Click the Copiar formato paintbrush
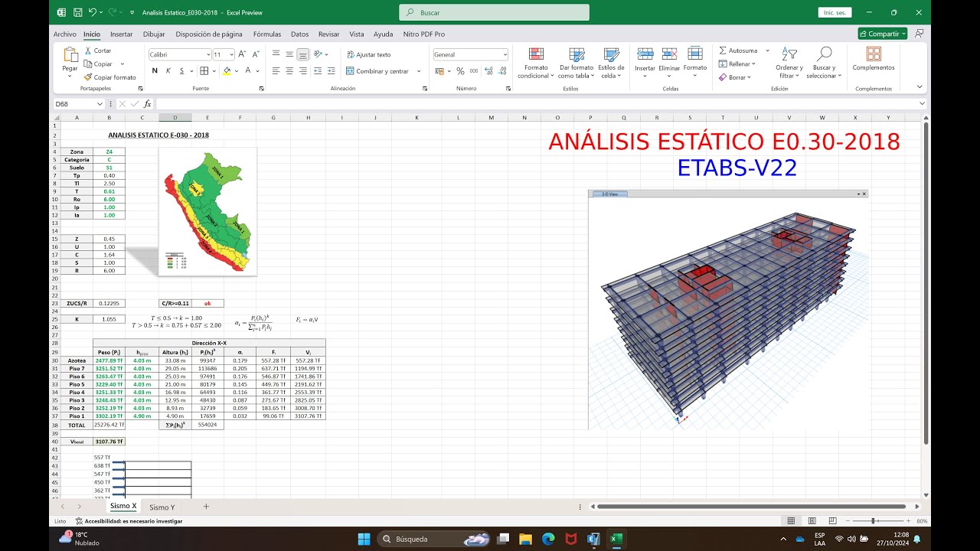Screen dimensions: 980x551 coord(88,77)
